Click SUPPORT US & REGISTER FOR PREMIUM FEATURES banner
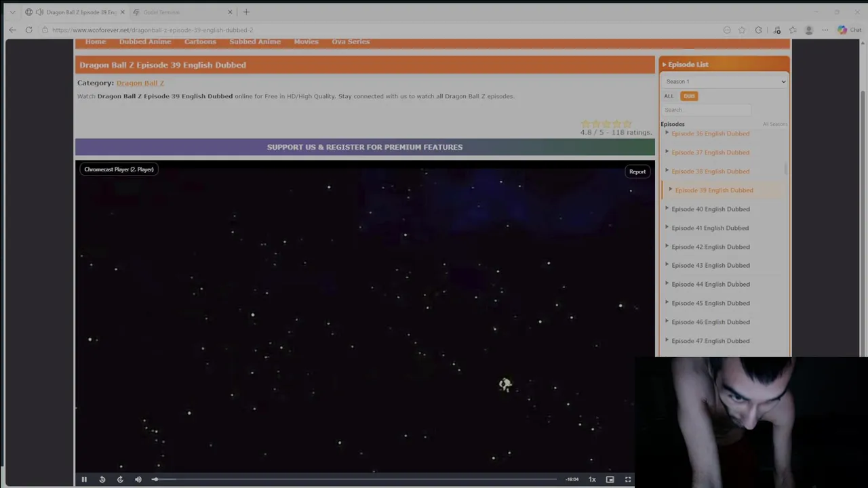This screenshot has height=488, width=868. click(365, 147)
